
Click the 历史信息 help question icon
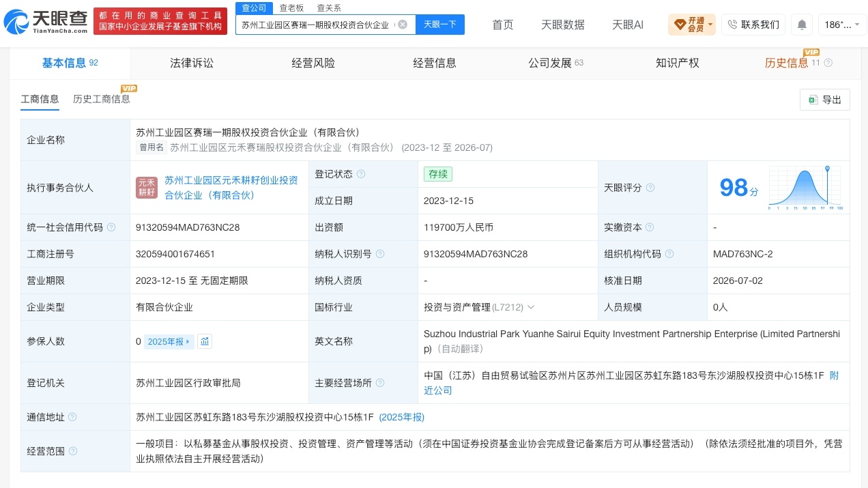(x=828, y=63)
